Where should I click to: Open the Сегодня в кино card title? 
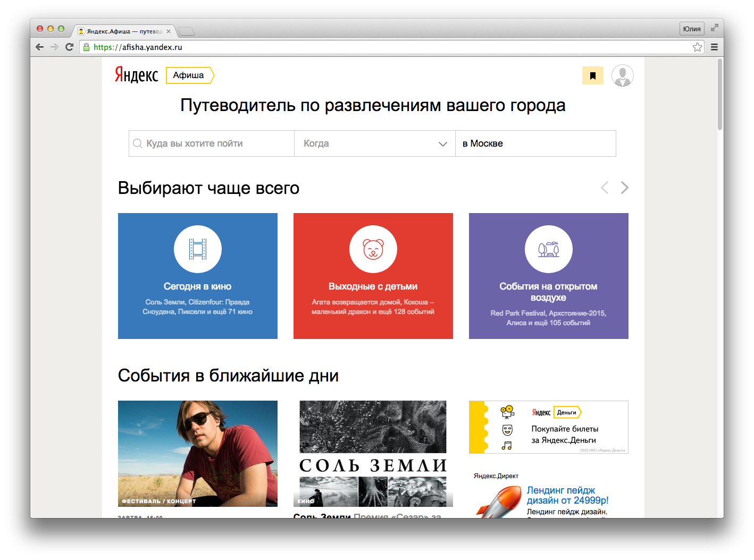[x=198, y=286]
